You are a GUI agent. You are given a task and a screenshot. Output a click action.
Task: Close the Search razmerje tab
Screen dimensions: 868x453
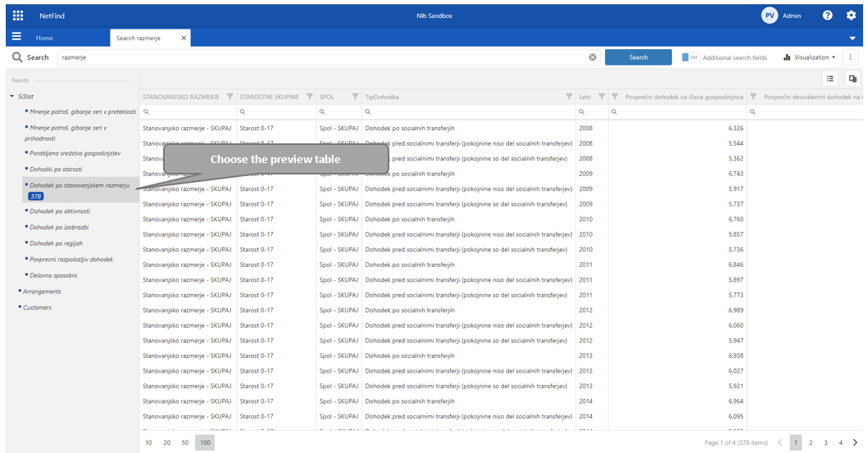click(184, 38)
